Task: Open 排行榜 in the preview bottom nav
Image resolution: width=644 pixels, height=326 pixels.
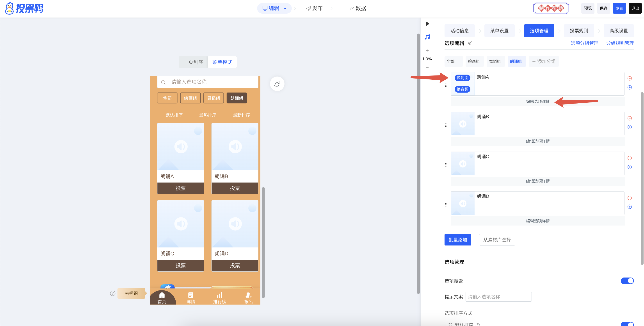Action: (219, 298)
